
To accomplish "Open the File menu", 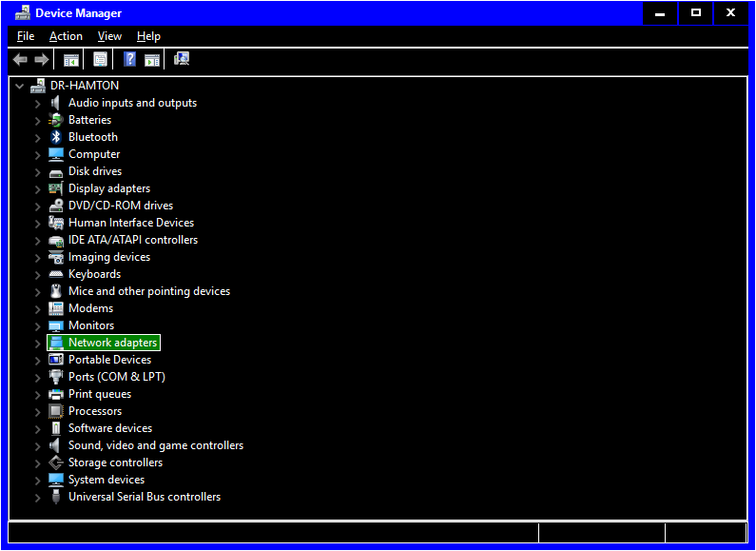I will [x=26, y=36].
